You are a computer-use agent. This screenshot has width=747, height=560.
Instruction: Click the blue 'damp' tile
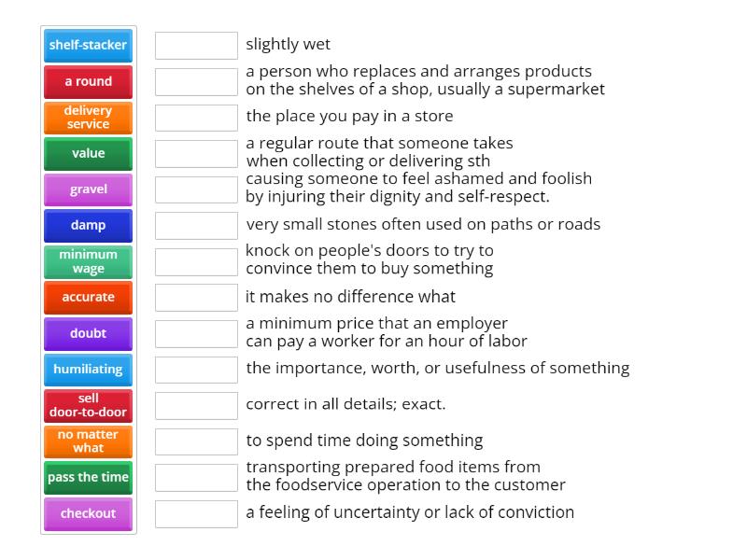pos(88,225)
